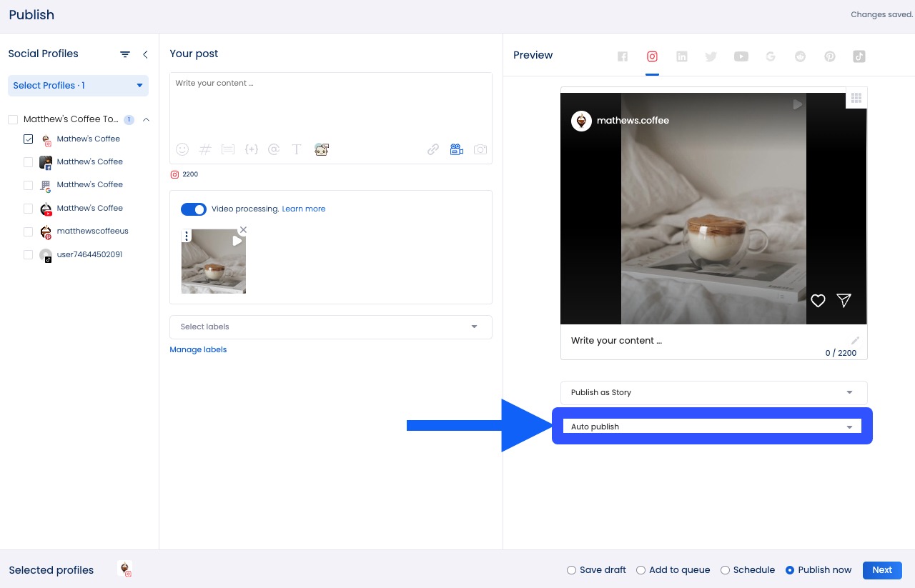The height and width of the screenshot is (588, 915).
Task: Disable the Video processing toggle
Action: pyautogui.click(x=194, y=209)
